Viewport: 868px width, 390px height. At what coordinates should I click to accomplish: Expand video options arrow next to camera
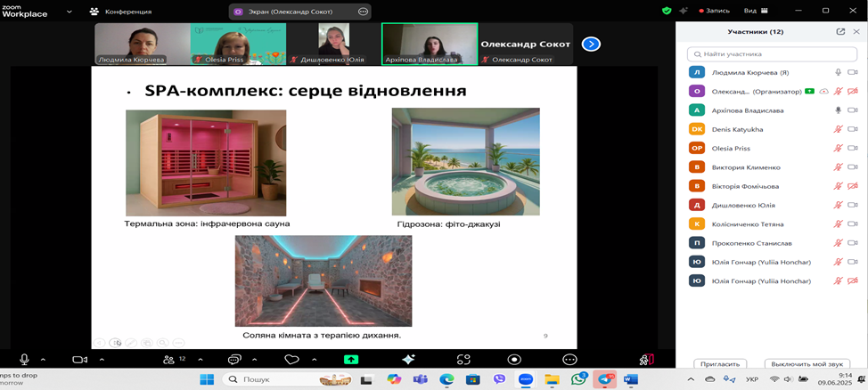pos(102,360)
